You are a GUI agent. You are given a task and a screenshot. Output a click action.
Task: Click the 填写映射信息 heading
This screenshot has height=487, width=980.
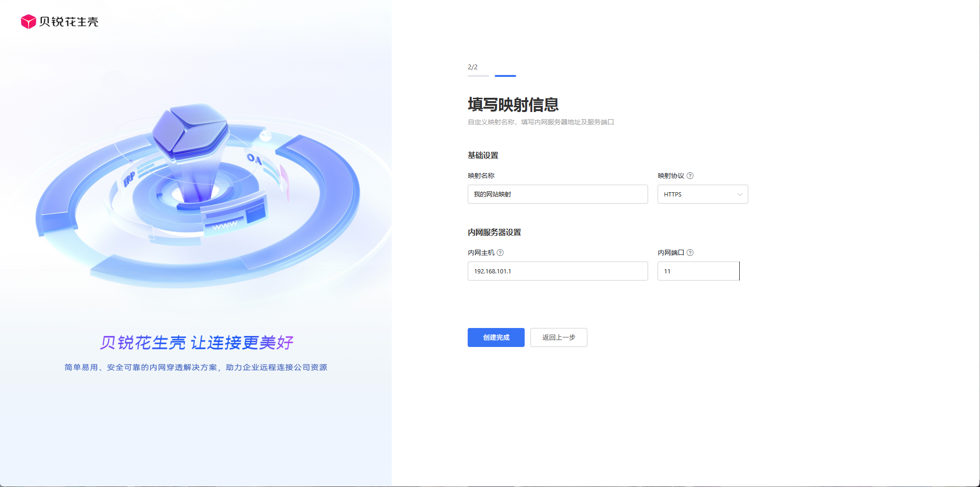tap(513, 104)
